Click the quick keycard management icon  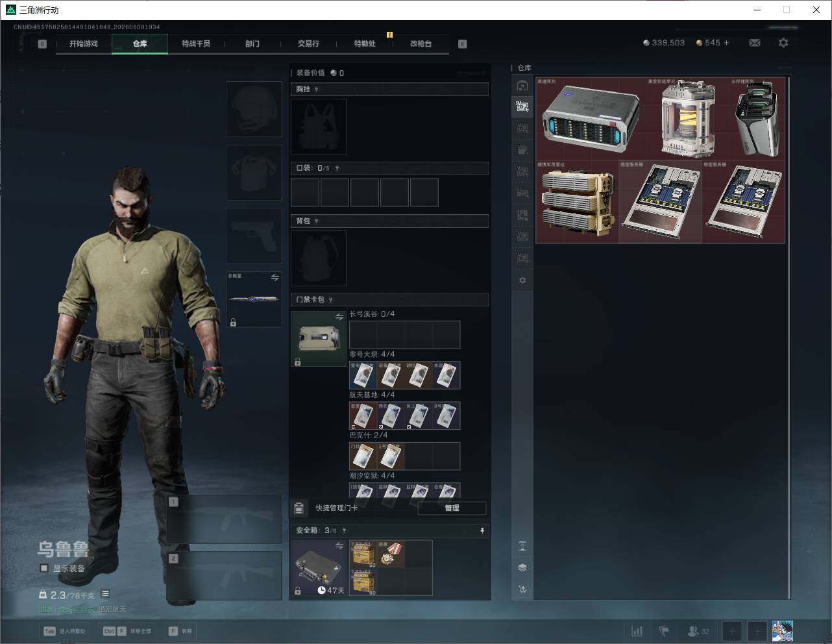(x=299, y=508)
